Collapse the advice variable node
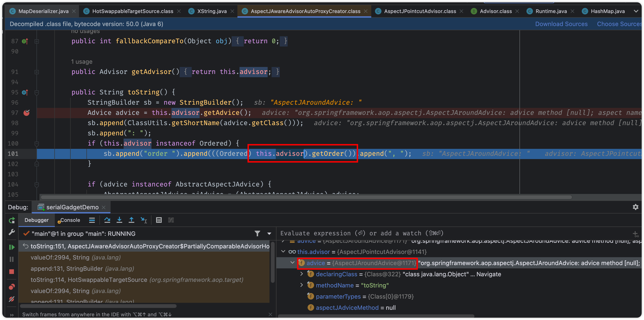This screenshot has height=320, width=644. 292,263
